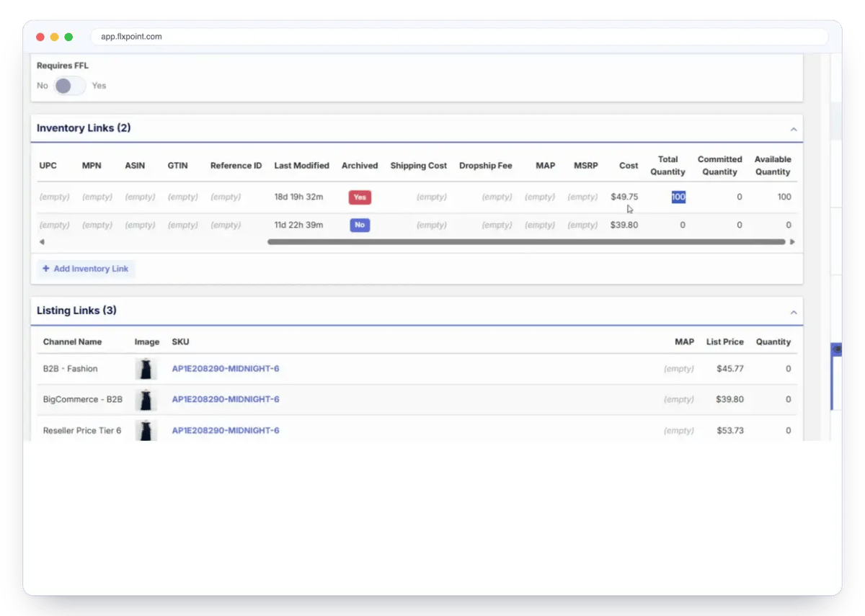Screen dimensions: 865x616
Task: Click the Total Quantity column header
Action: pyautogui.click(x=667, y=166)
